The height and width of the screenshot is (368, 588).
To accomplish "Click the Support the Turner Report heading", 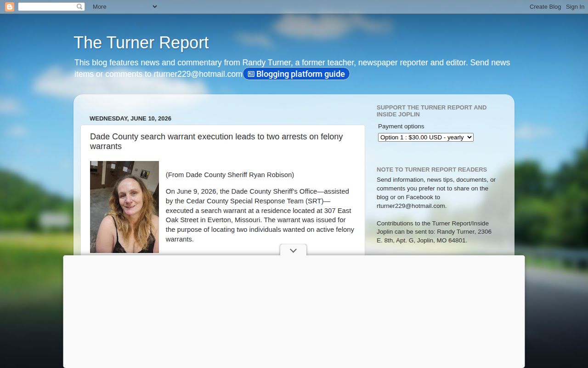I will (x=432, y=111).
